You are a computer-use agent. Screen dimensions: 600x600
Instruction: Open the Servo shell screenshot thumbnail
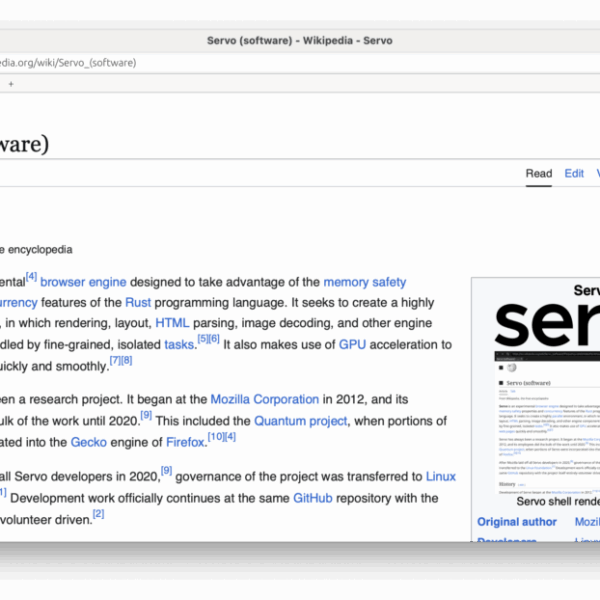click(547, 422)
